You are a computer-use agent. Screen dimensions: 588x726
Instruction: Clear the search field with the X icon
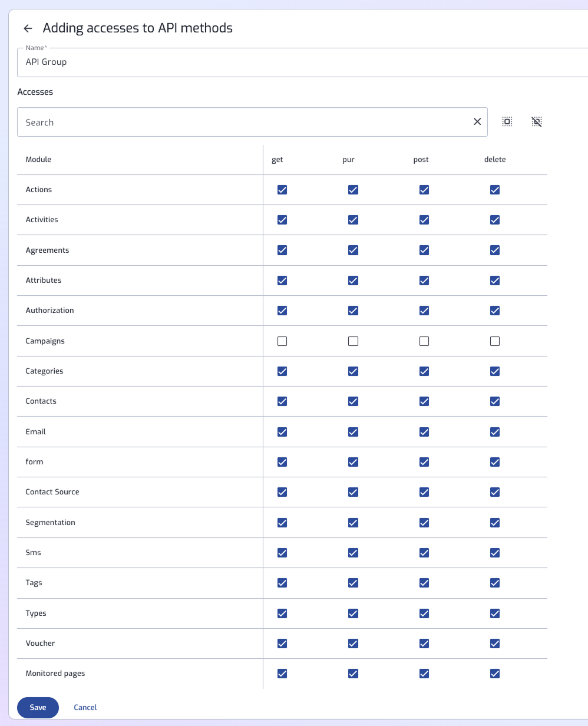(x=477, y=121)
